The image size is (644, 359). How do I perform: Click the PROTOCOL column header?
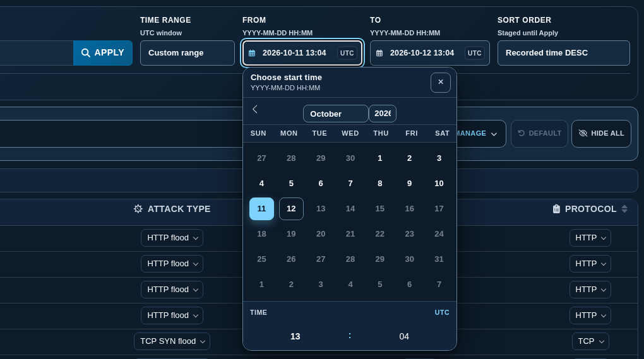[590, 209]
